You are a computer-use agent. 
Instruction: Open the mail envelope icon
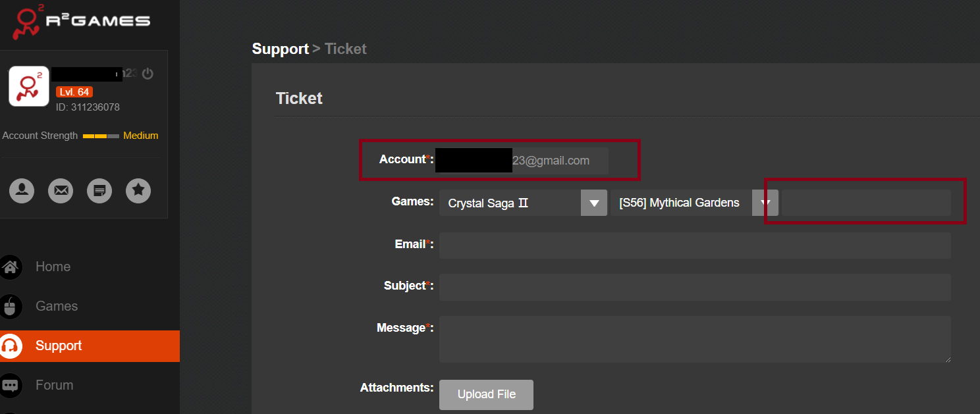[61, 191]
